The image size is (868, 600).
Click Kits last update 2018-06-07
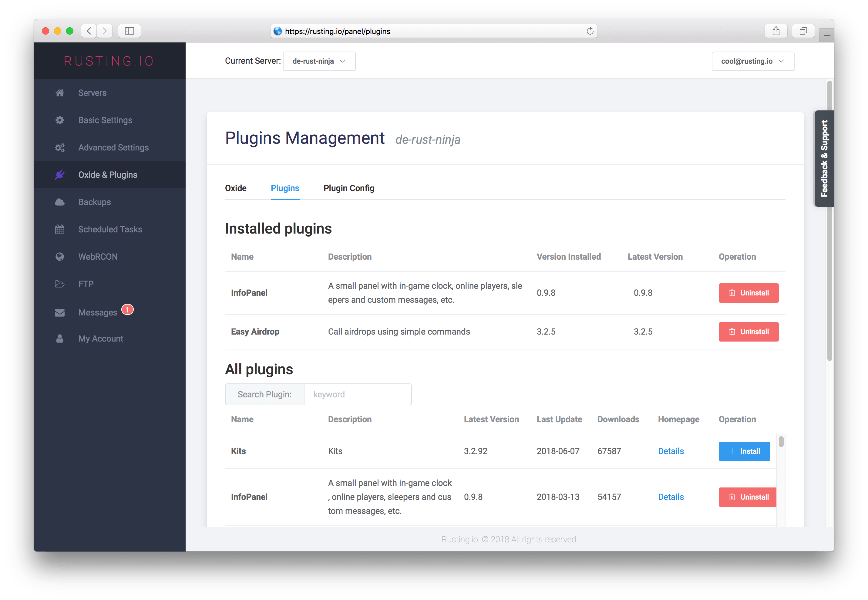point(558,451)
